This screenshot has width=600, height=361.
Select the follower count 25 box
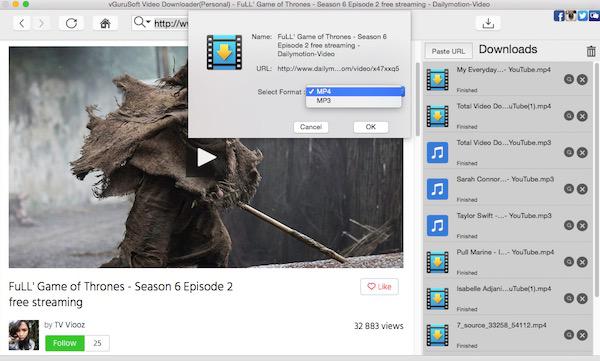point(97,343)
